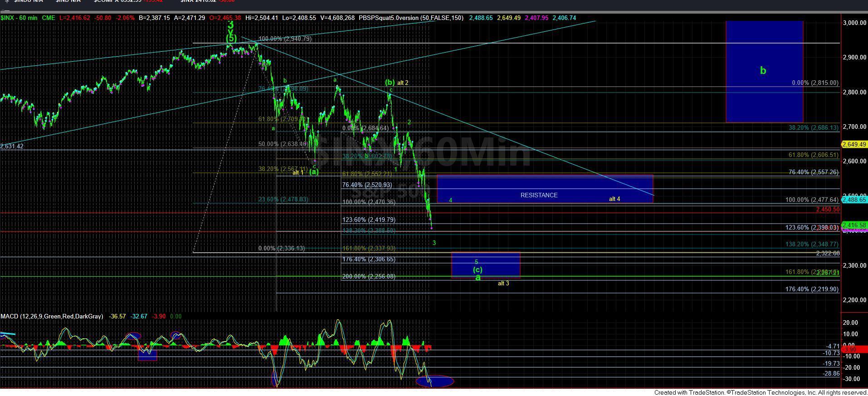Viewport: 868px width, 396px height.
Task: Select the volume V=4,608,268
Action: coord(338,18)
